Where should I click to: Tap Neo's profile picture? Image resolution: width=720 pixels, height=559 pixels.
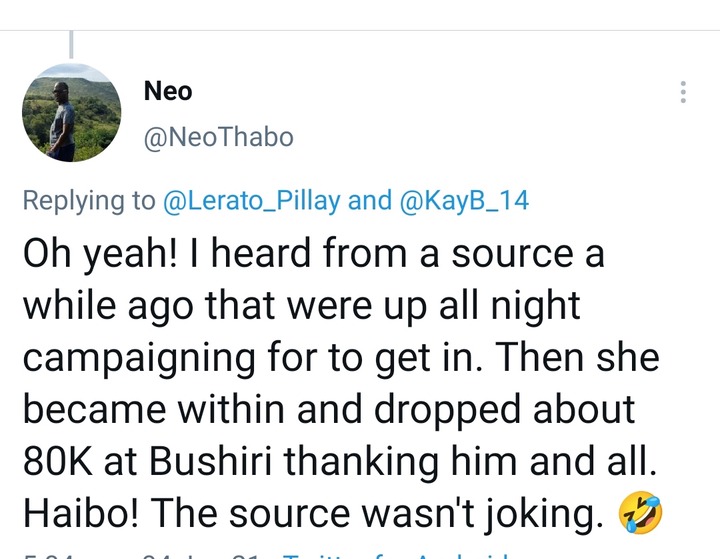coord(71,113)
